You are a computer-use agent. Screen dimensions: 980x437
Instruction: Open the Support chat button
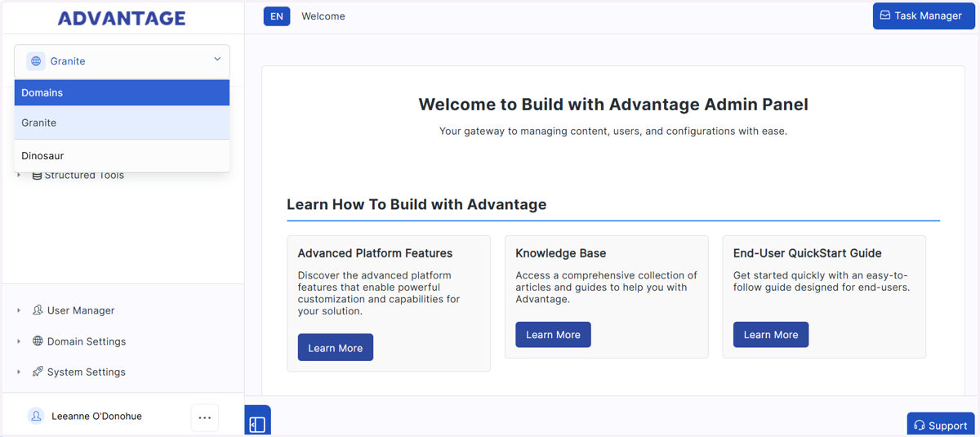coord(941,425)
